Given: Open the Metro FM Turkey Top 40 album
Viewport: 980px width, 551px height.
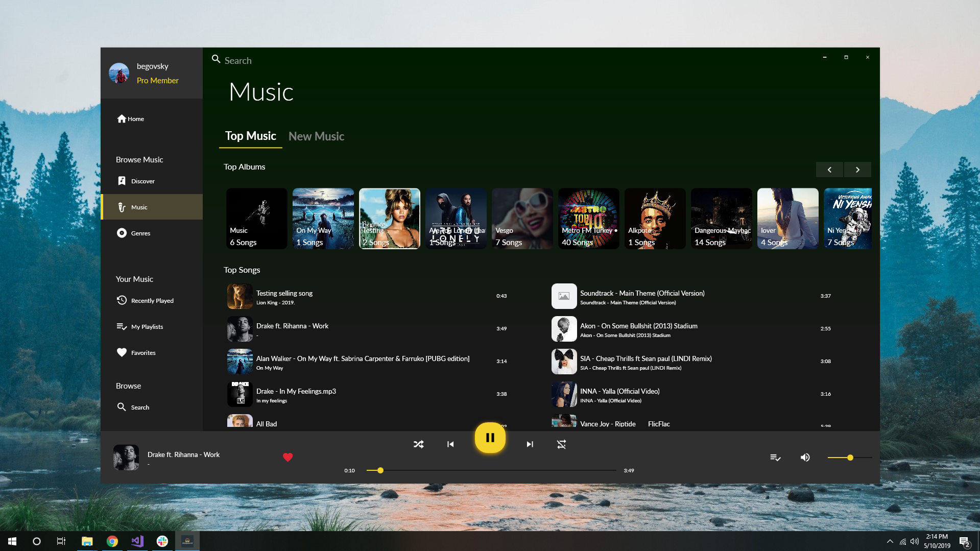Looking at the screenshot, I should pyautogui.click(x=588, y=219).
